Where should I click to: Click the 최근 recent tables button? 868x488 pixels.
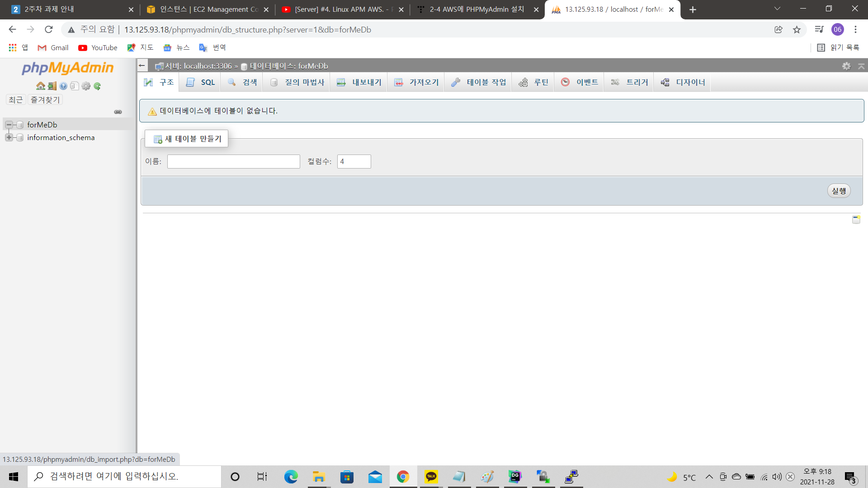point(16,100)
